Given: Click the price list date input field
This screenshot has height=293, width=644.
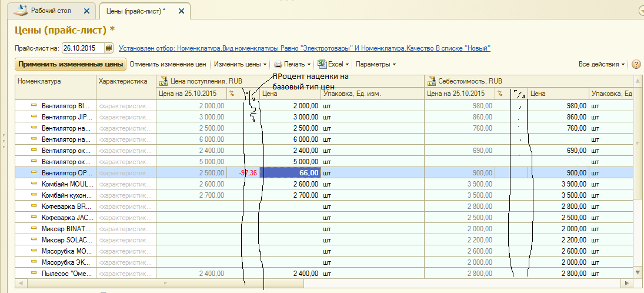Looking at the screenshot, I should click(x=82, y=48).
